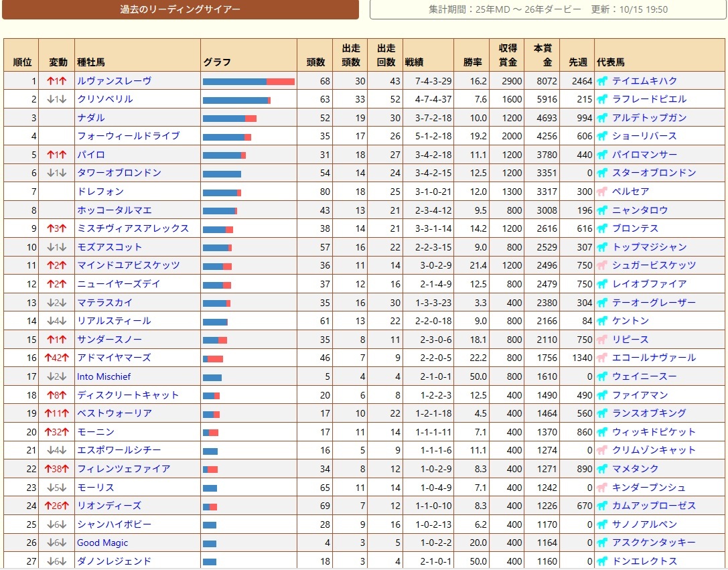Click the blue horse icon beside テイエムキハク
The image size is (728, 570).
point(602,81)
